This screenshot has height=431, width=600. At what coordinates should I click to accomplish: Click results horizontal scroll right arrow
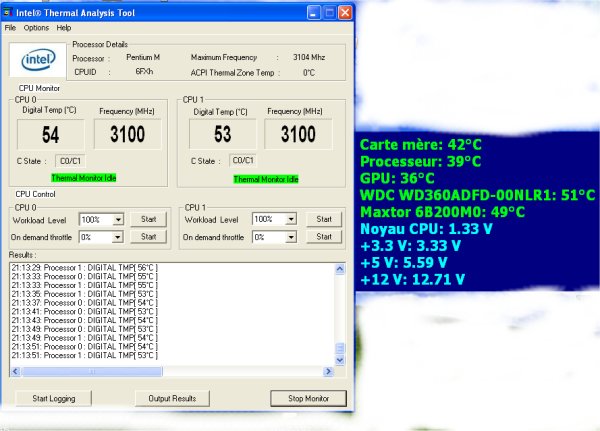pos(328,371)
